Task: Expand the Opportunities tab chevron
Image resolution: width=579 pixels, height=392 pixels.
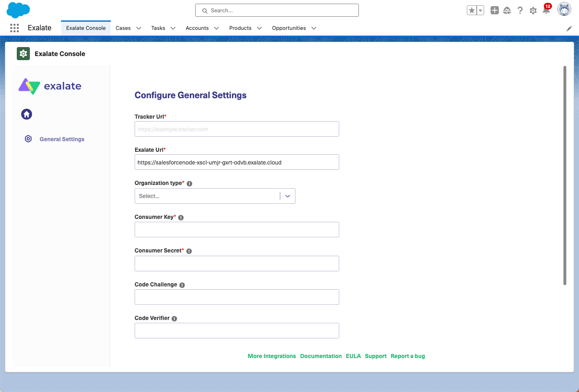Action: tap(314, 28)
